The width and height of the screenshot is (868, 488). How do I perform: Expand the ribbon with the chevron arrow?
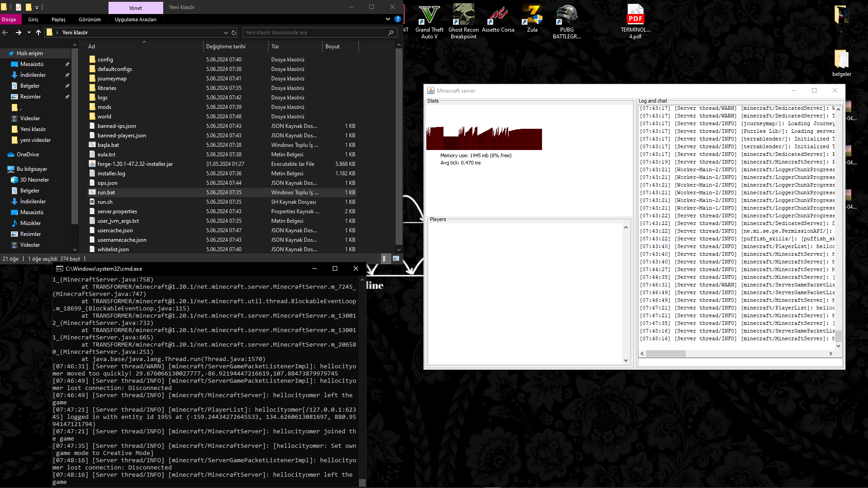387,19
